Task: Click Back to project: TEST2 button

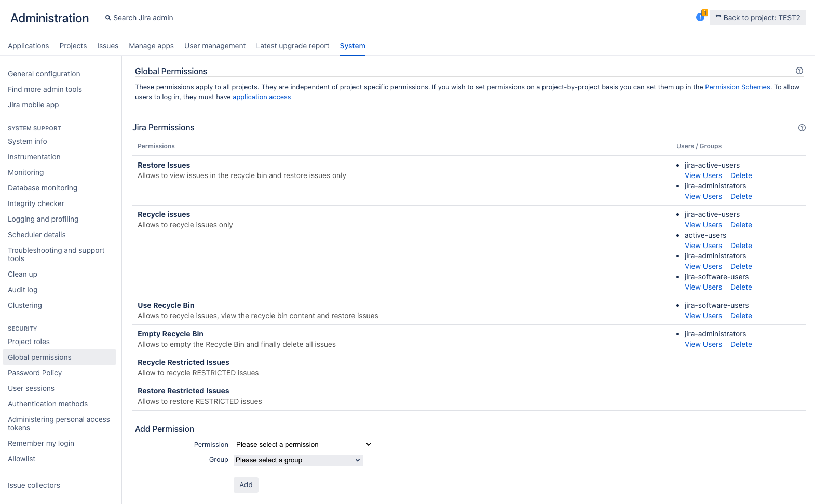Action: click(x=757, y=18)
